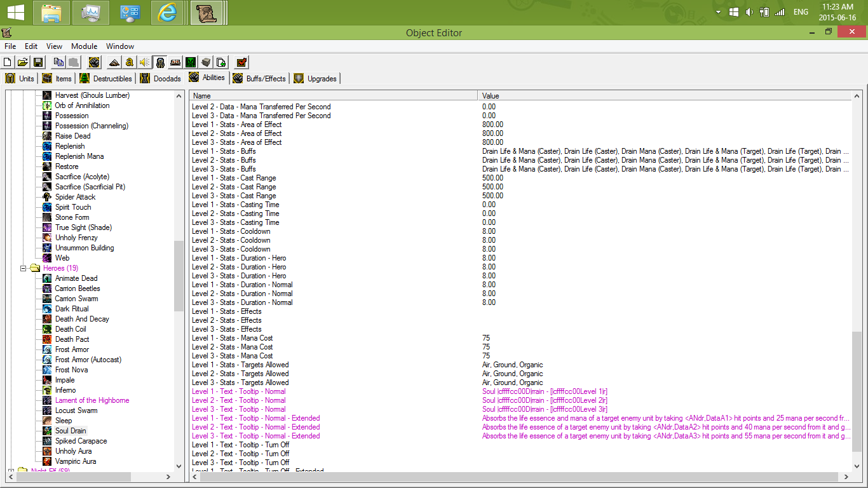Viewport: 868px width, 488px height.
Task: Click the Unholy Frenzy ability icon
Action: click(x=48, y=238)
